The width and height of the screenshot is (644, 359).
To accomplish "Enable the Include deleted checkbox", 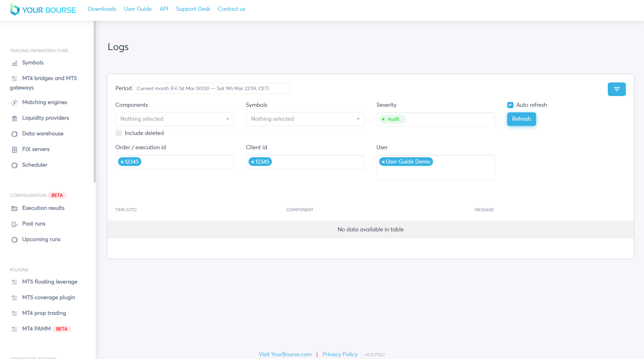I will tap(119, 133).
